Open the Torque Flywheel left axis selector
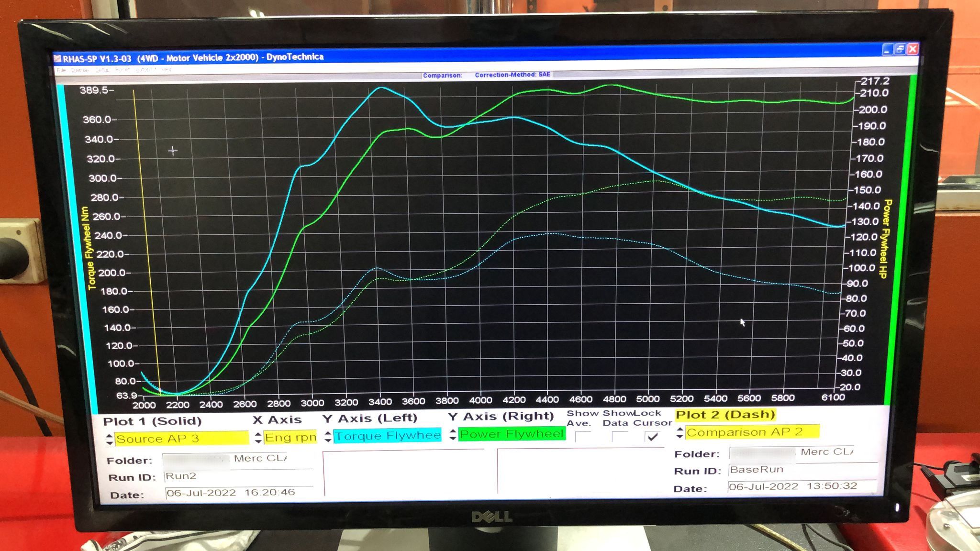 (x=388, y=436)
